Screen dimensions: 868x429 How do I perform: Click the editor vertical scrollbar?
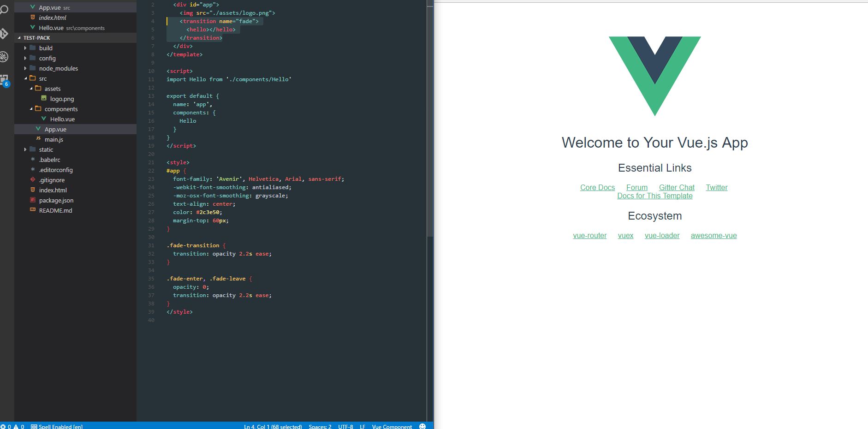click(430, 118)
